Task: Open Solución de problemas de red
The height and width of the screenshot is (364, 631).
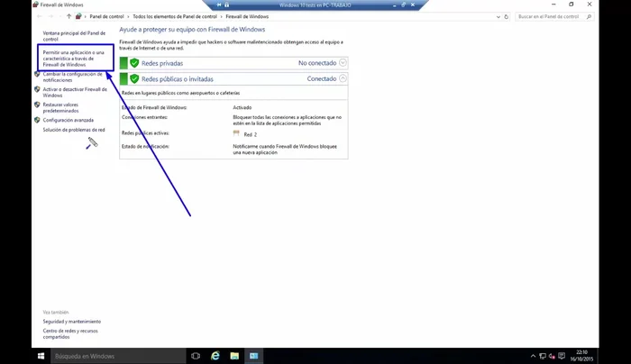Action: click(74, 130)
